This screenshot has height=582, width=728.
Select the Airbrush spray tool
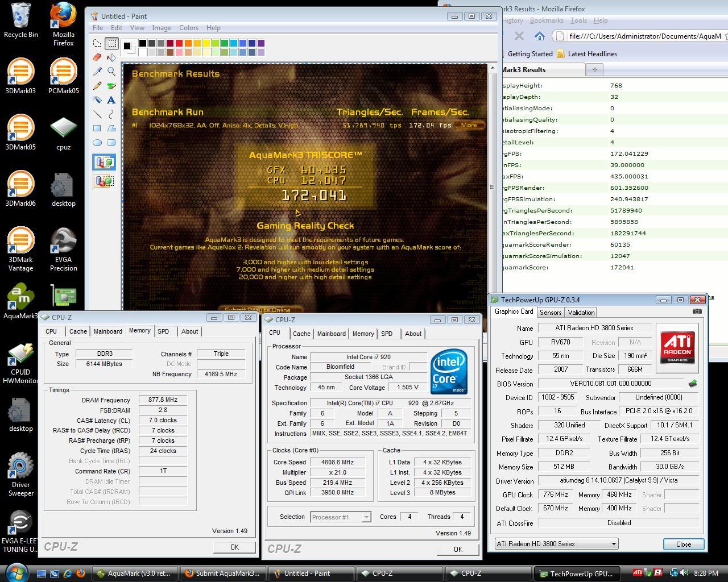[x=97, y=100]
